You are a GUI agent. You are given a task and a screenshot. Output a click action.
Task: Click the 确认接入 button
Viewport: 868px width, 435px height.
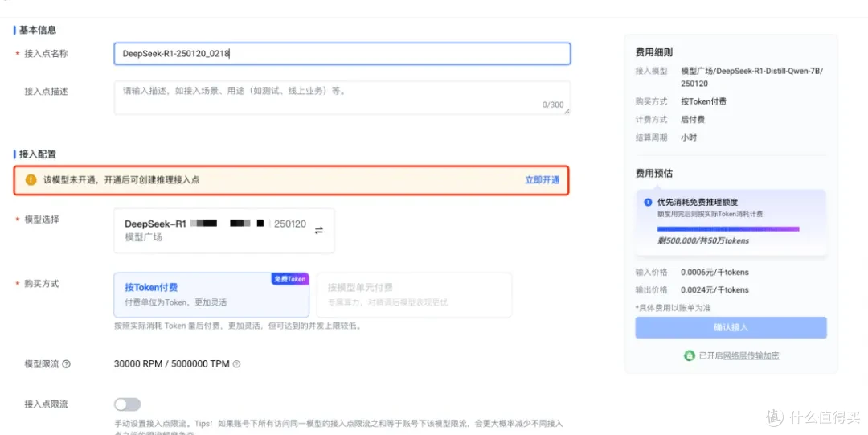[731, 327]
